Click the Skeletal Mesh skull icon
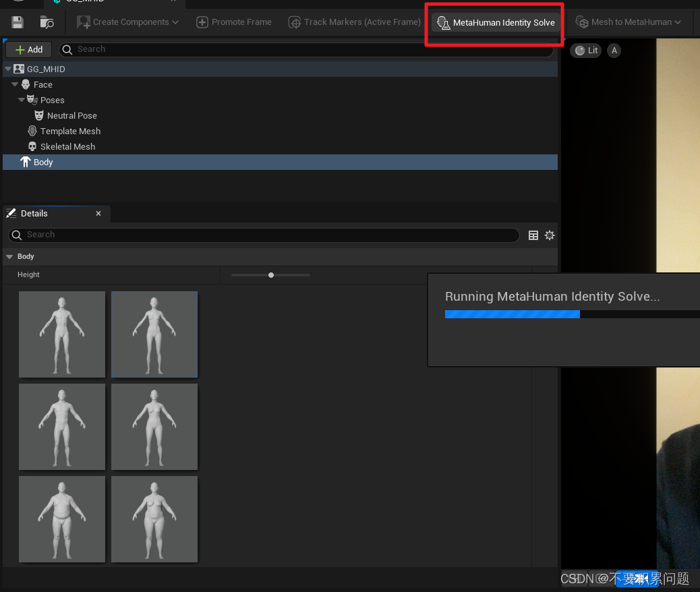Image resolution: width=700 pixels, height=592 pixels. (32, 146)
